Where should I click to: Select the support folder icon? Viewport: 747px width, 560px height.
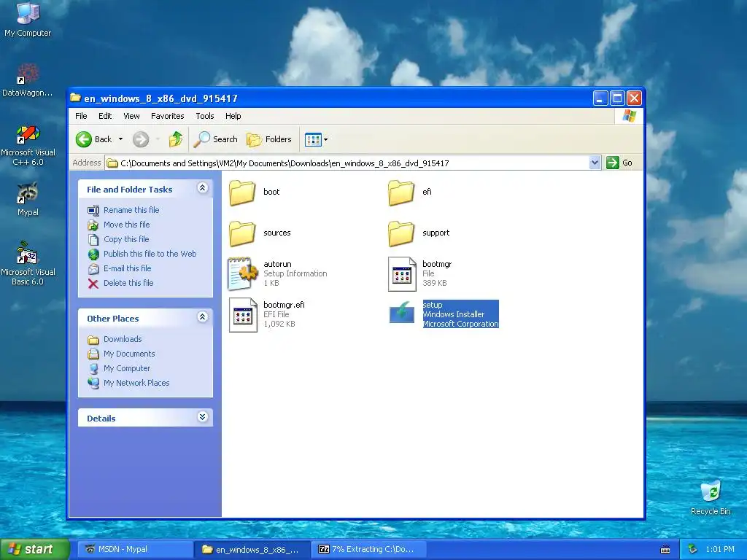point(401,233)
